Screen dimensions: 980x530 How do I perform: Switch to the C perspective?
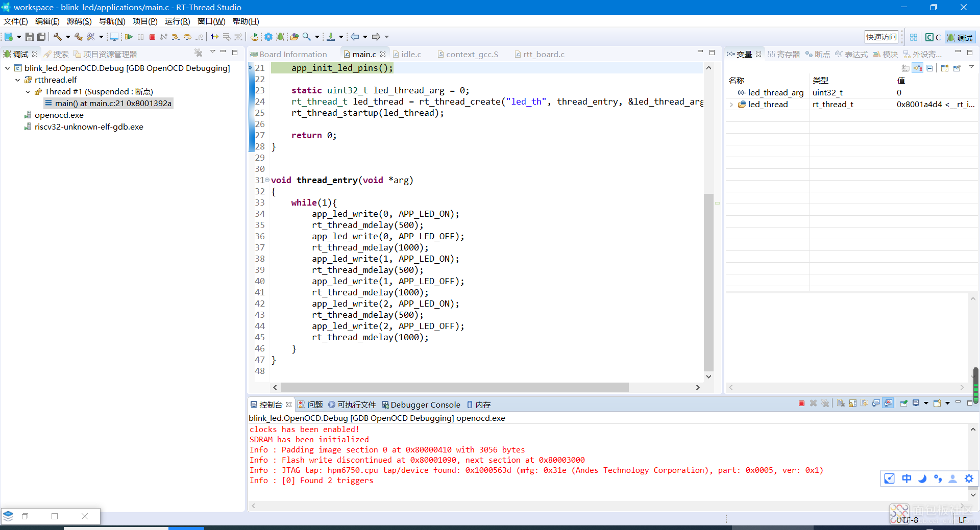(x=933, y=37)
